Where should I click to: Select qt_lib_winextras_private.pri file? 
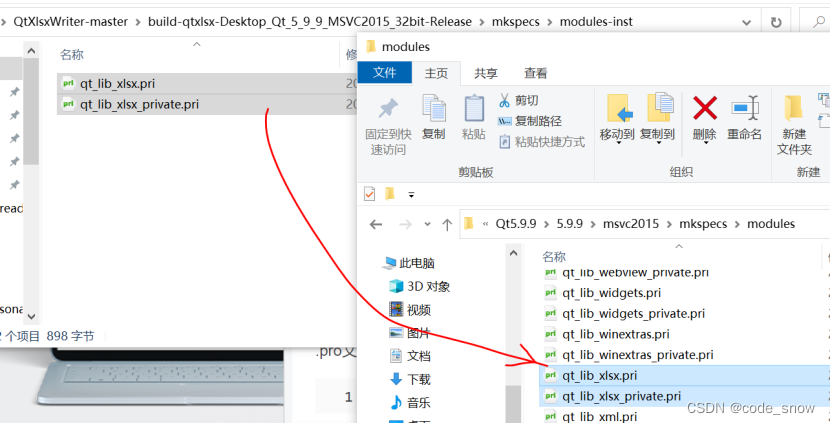coord(637,355)
